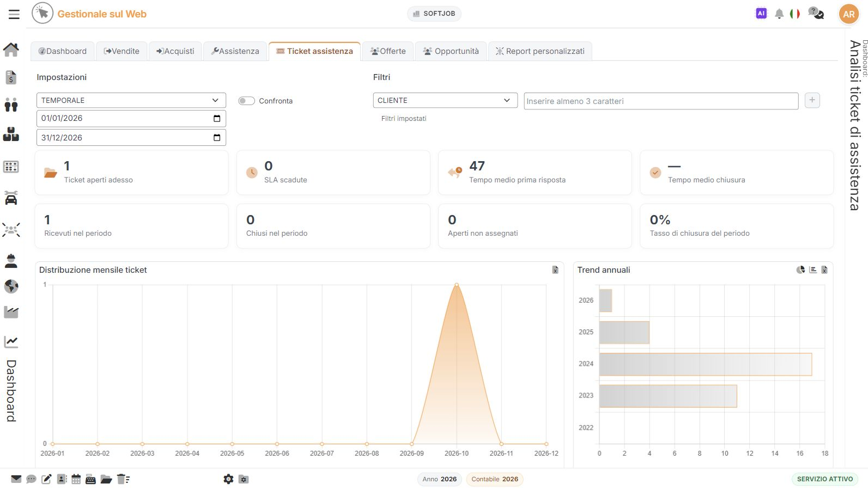
Task: Open the CLIENTE filter dropdown
Action: point(445,100)
